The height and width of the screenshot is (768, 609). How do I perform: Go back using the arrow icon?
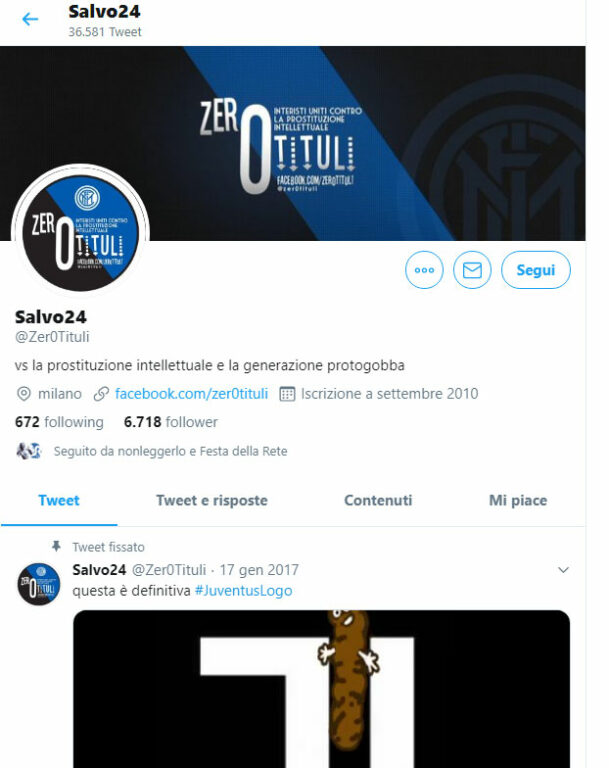click(x=30, y=19)
